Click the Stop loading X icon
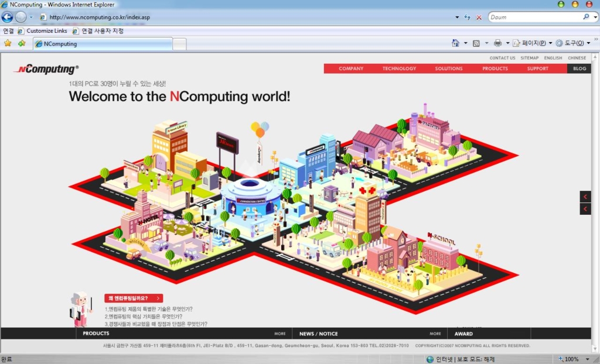This screenshot has width=600, height=364. [x=479, y=17]
